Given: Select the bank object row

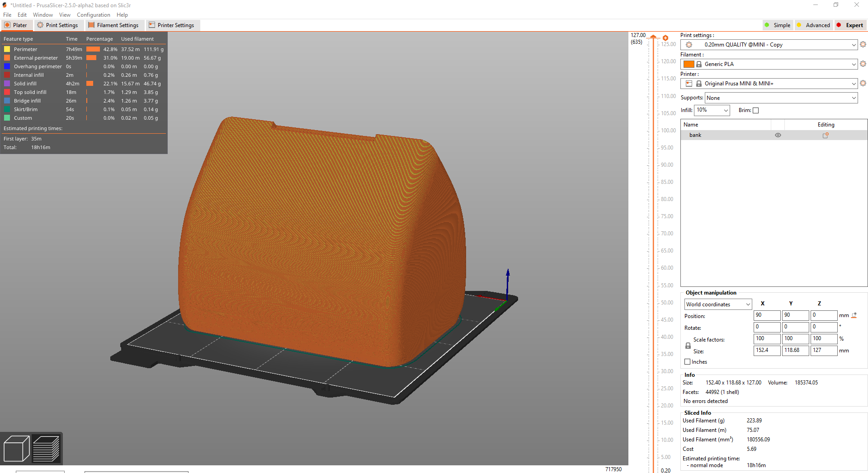Looking at the screenshot, I should pyautogui.click(x=774, y=135).
